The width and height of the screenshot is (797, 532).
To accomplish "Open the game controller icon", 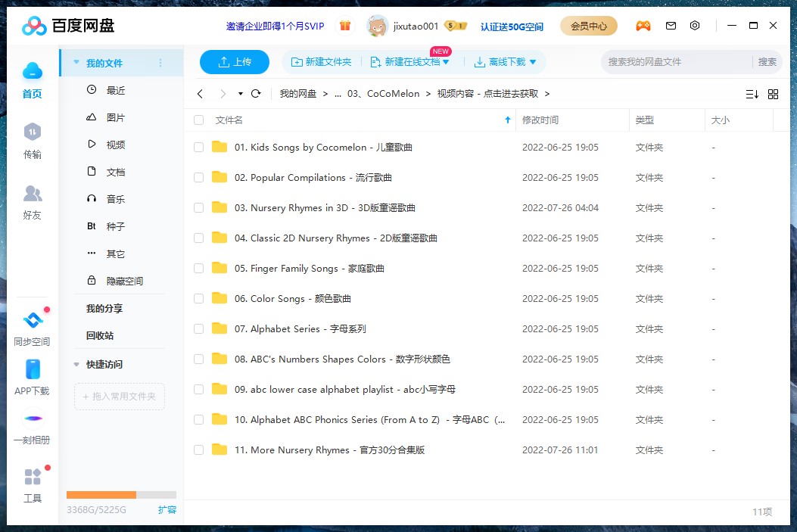I will (x=643, y=26).
